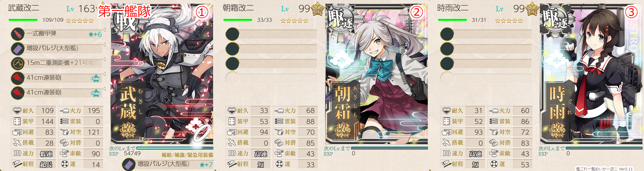
Task: Click the small arrow beside the first 41cm連装砲 slot
Action: (104, 74)
